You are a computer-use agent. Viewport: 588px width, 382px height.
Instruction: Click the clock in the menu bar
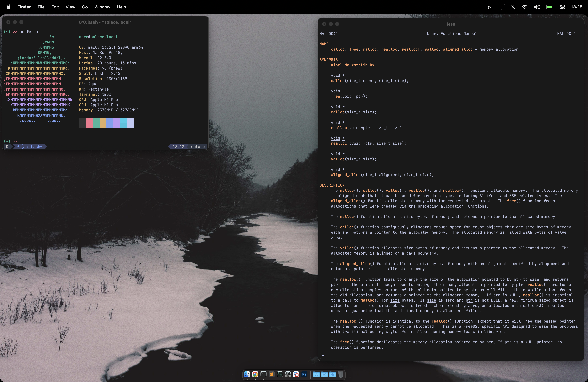click(x=576, y=7)
